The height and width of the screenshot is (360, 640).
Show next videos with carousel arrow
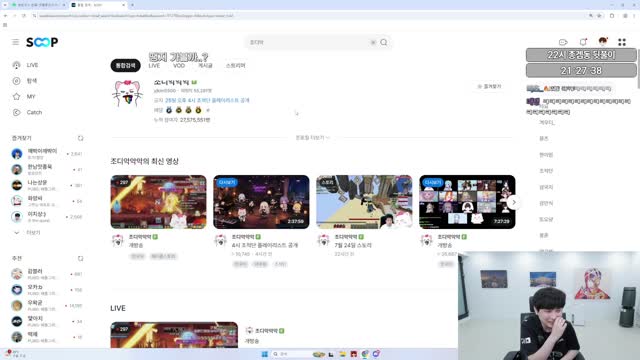tap(514, 202)
